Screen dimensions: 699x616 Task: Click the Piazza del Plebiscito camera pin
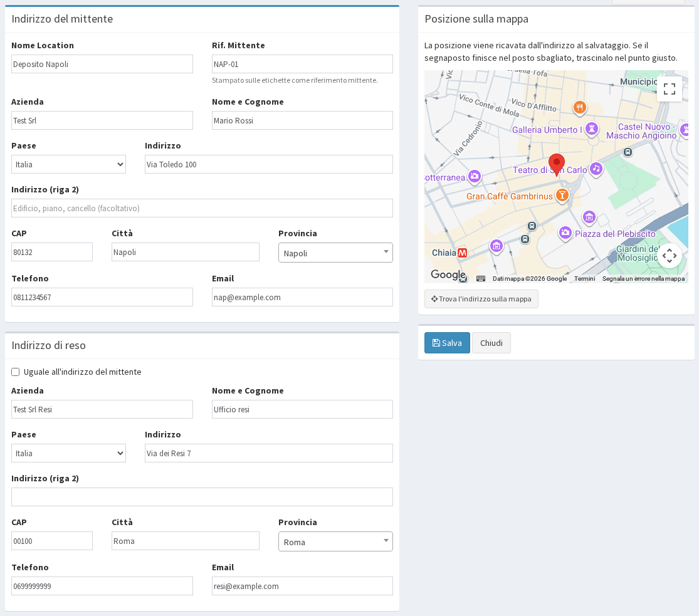565,232
